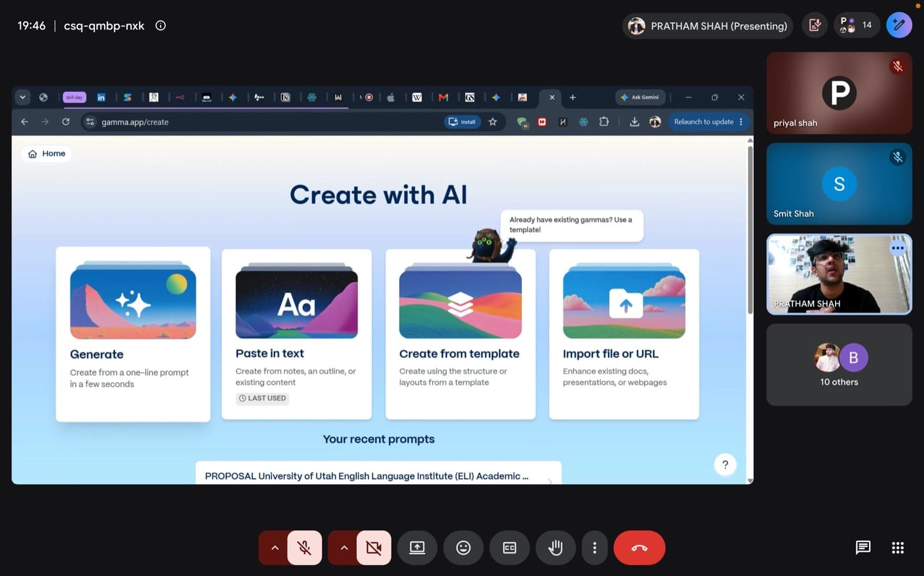The image size is (924, 576).
Task: Click the teal knot extension icon
Action: coord(583,122)
